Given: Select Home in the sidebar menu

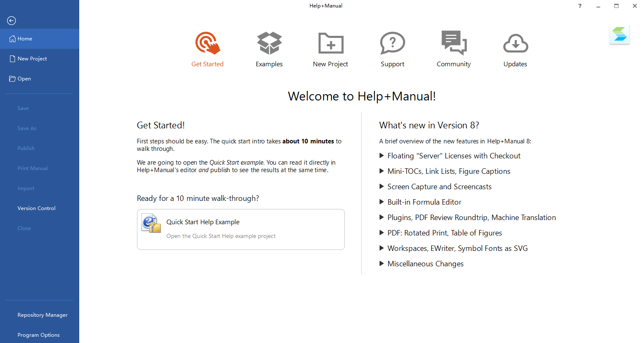Looking at the screenshot, I should (40, 39).
